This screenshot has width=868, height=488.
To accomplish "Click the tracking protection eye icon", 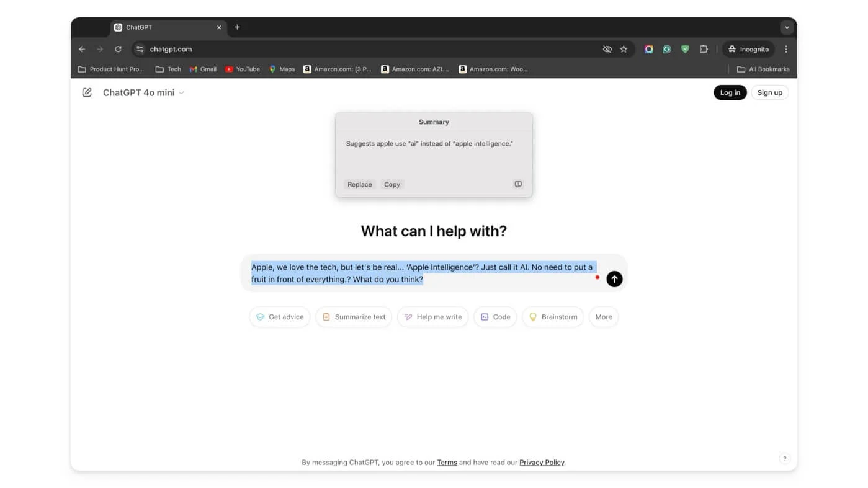I will [x=607, y=49].
